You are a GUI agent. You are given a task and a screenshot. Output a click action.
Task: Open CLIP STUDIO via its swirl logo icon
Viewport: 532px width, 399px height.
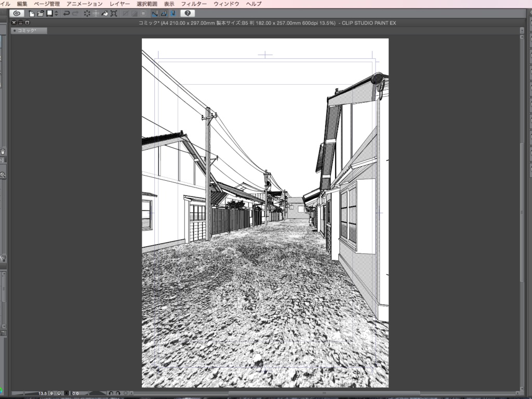tap(16, 14)
